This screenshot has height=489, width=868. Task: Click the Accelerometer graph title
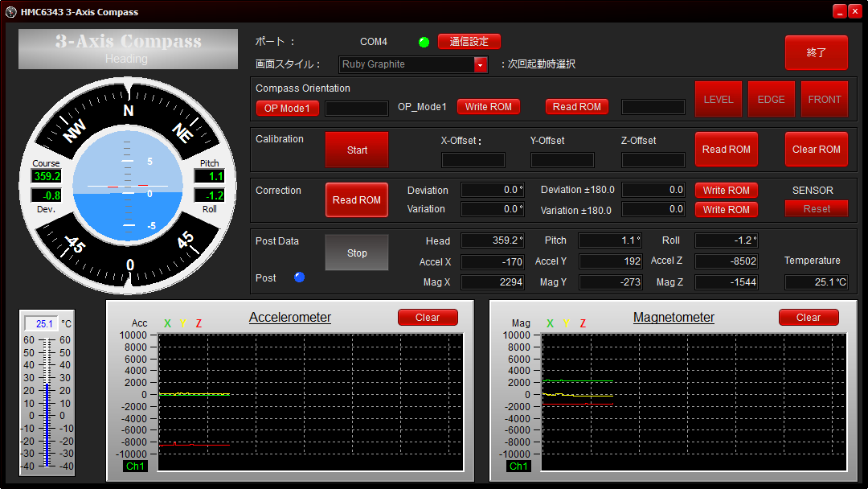click(x=290, y=318)
